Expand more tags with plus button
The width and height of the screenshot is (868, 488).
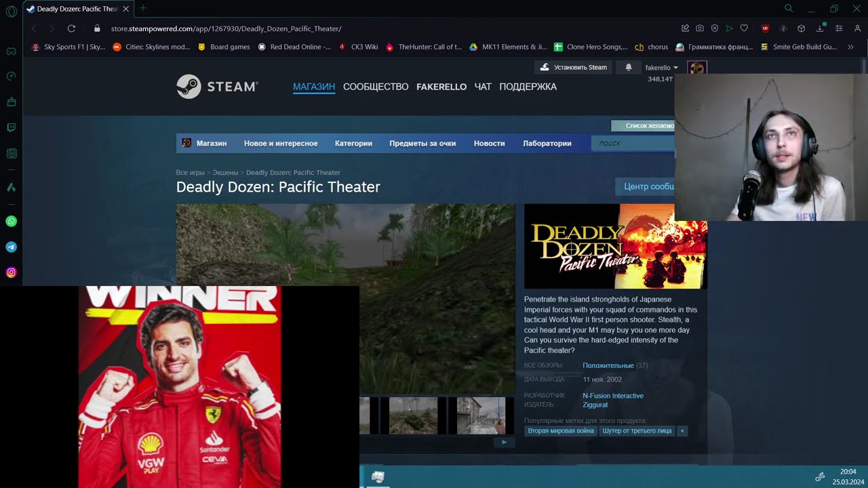[x=682, y=431]
